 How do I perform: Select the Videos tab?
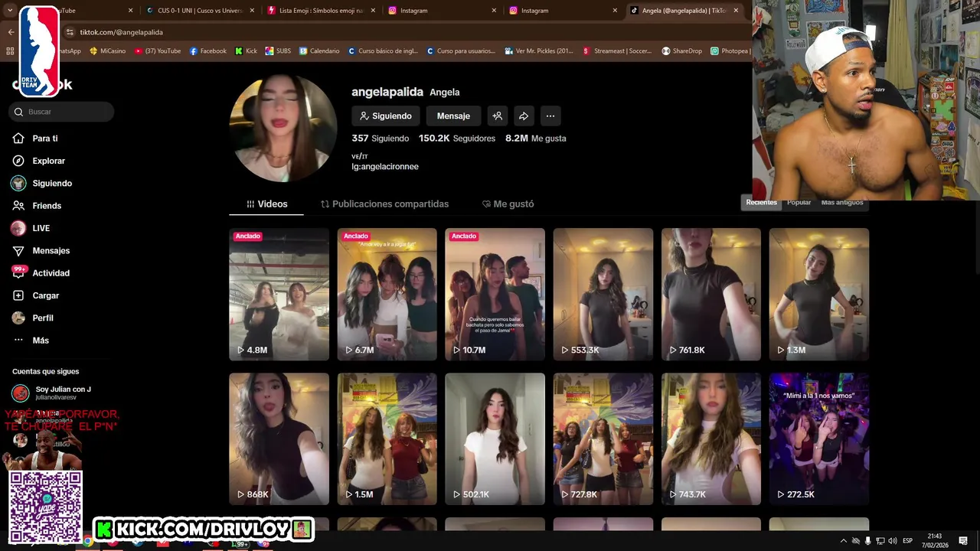click(x=266, y=204)
